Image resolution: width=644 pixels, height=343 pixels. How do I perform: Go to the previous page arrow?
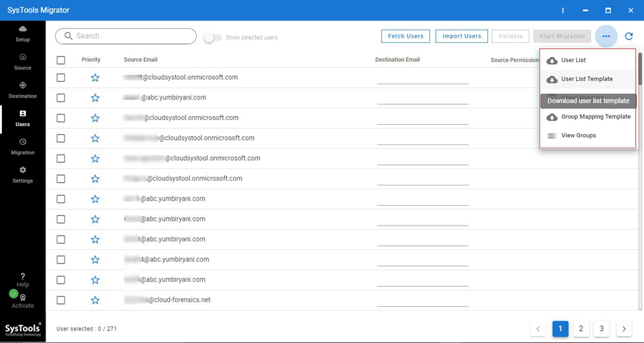[538, 328]
